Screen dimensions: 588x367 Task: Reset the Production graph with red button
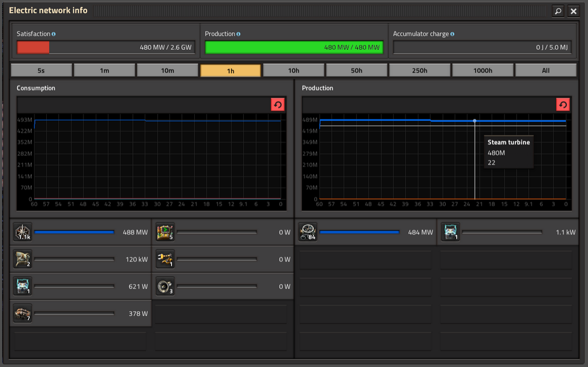[x=563, y=104]
